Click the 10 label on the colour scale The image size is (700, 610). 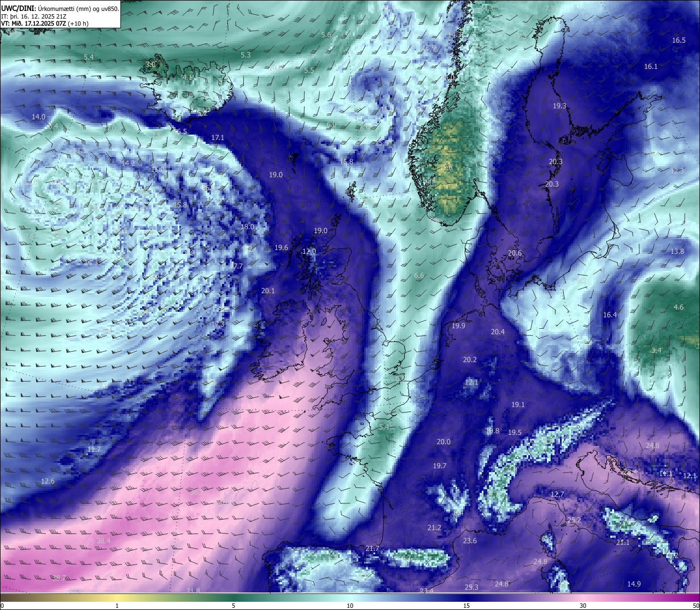[x=350, y=606]
